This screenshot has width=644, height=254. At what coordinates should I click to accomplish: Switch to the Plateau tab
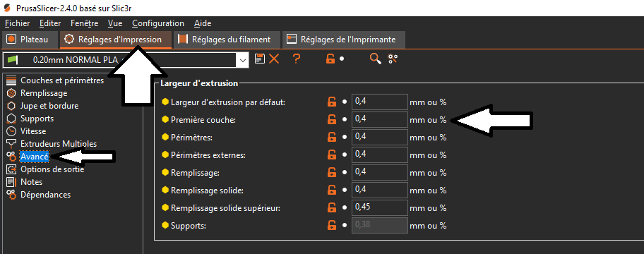click(x=30, y=40)
